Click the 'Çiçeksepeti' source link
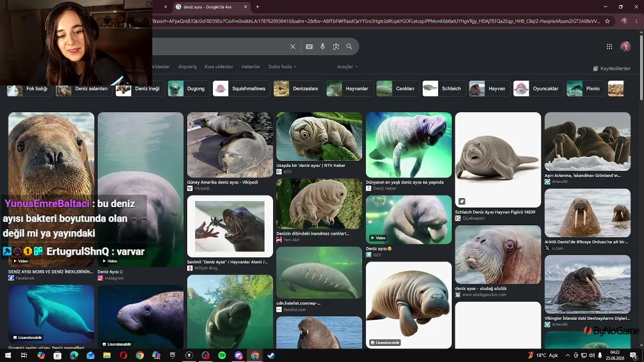Image resolution: width=644 pixels, height=362 pixels. (473, 218)
